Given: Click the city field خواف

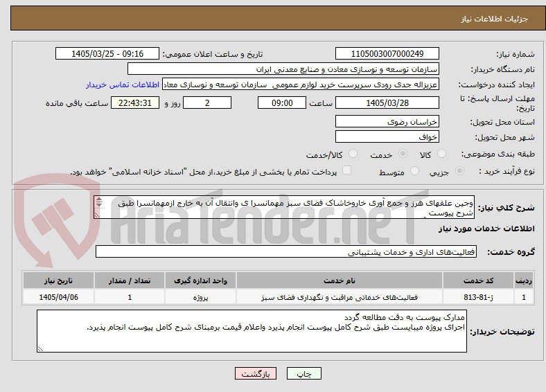Looking at the screenshot, I should click(x=387, y=136).
